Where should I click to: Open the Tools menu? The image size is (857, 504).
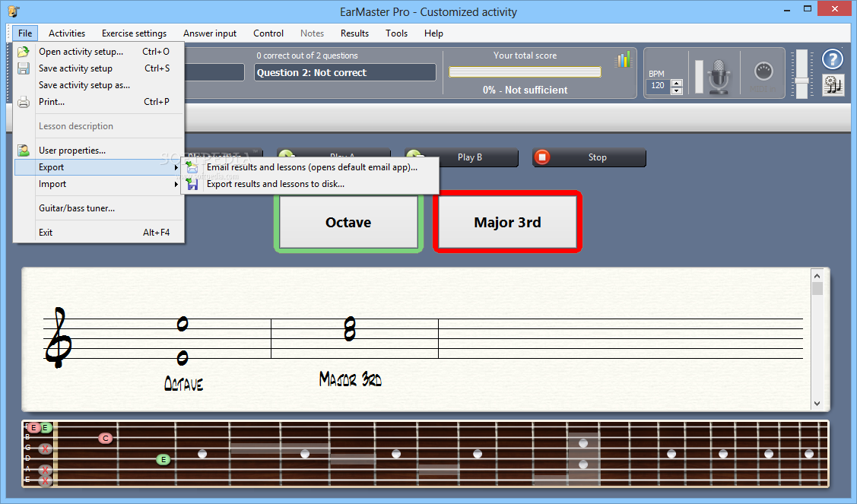click(x=396, y=33)
